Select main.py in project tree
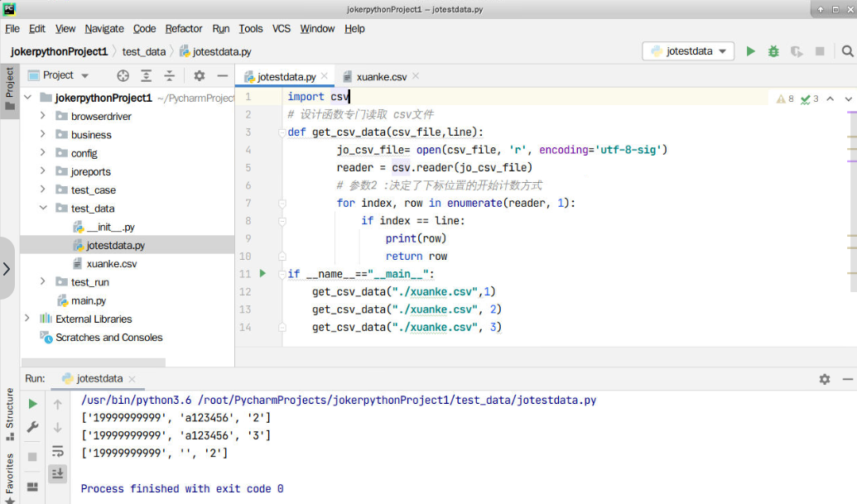The height and width of the screenshot is (504, 857). point(89,300)
